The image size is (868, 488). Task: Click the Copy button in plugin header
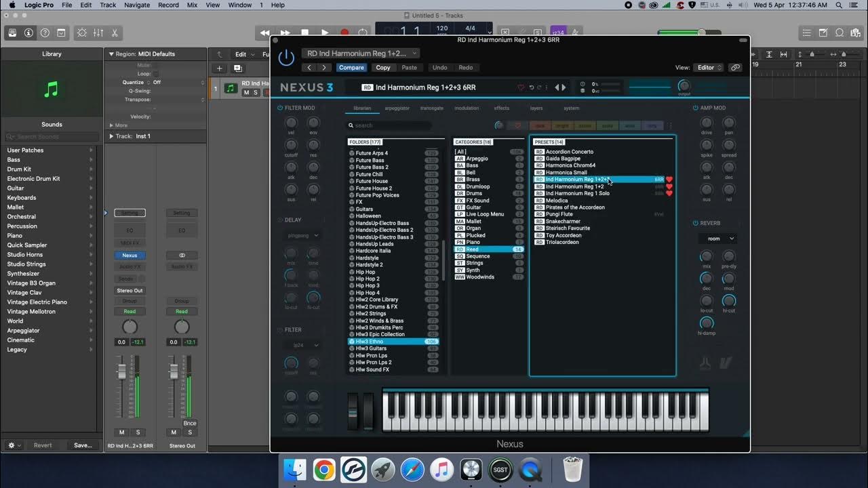383,68
